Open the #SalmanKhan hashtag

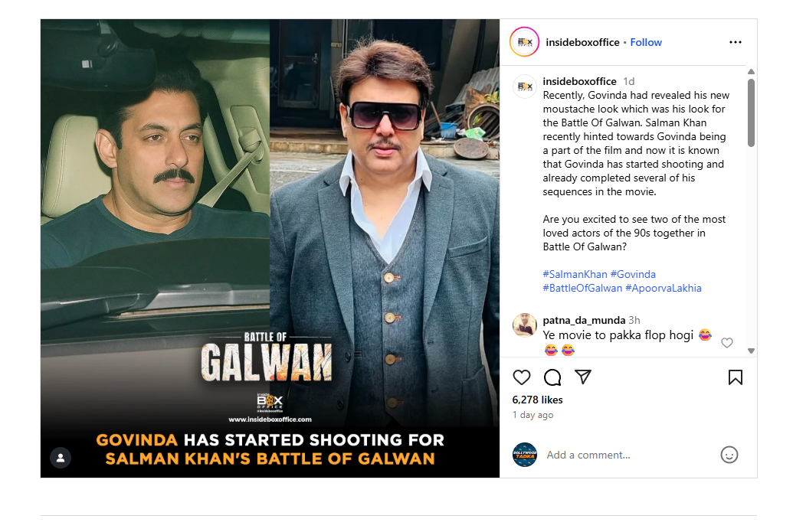click(x=575, y=274)
